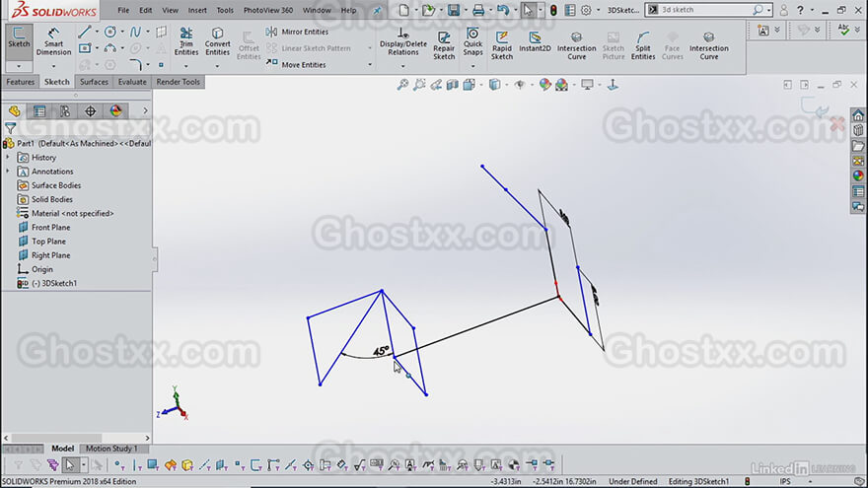Open the ConfigurationManager tab

tap(65, 111)
